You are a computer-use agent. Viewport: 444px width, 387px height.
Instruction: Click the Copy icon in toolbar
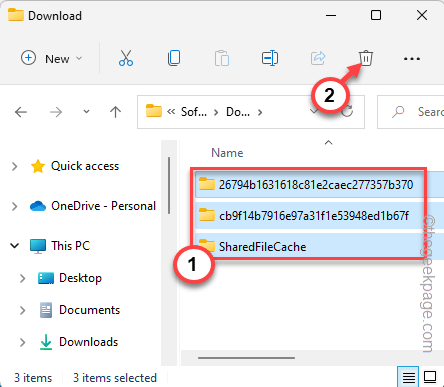174,58
